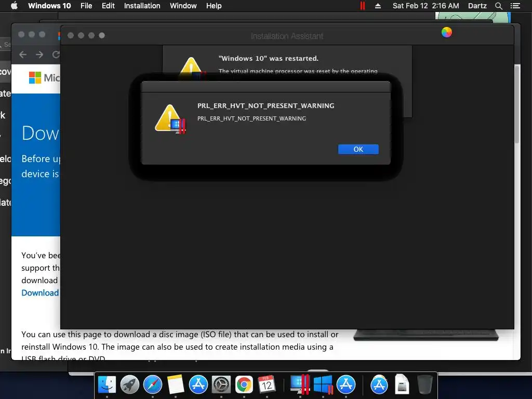The height and width of the screenshot is (399, 532).
Task: Click the Installation Assistant window title
Action: click(287, 36)
